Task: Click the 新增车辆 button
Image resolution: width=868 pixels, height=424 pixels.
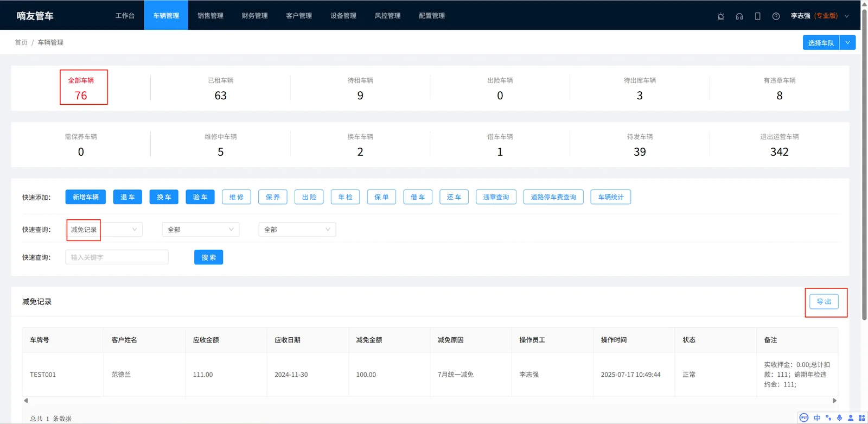Action: [x=86, y=197]
